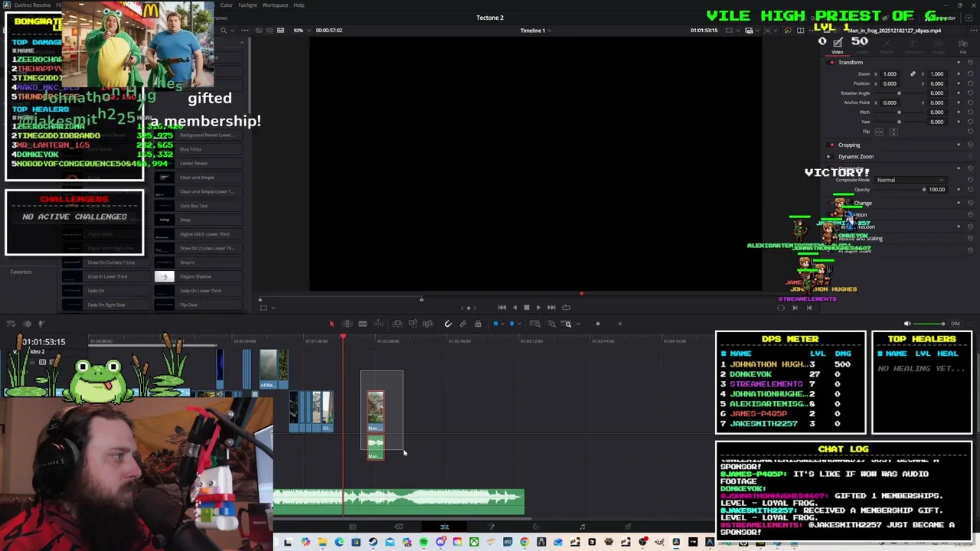Select the arrow Selection Mode tool
This screenshot has width=980, height=551.
click(332, 324)
